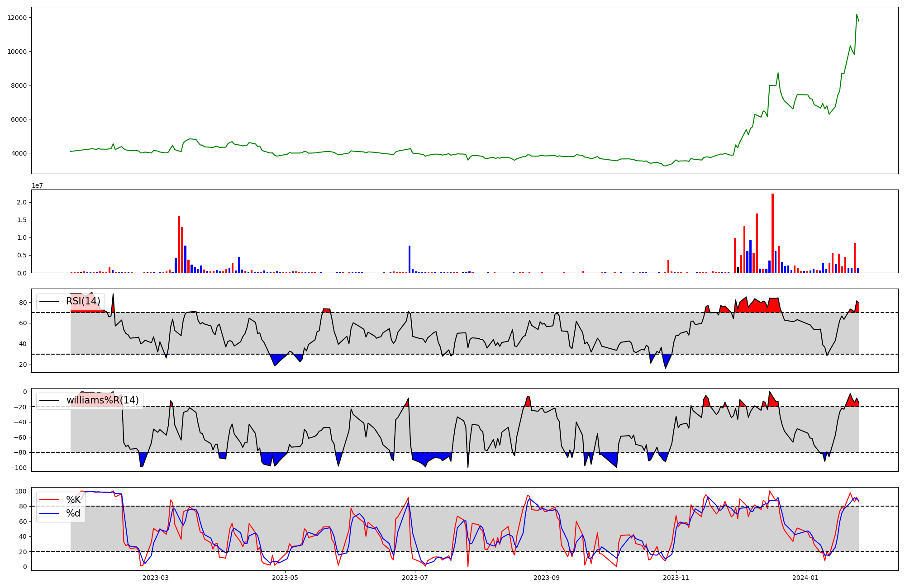Click the 2023-07 x-axis tick label
Image resolution: width=905 pixels, height=588 pixels.
coord(415,578)
